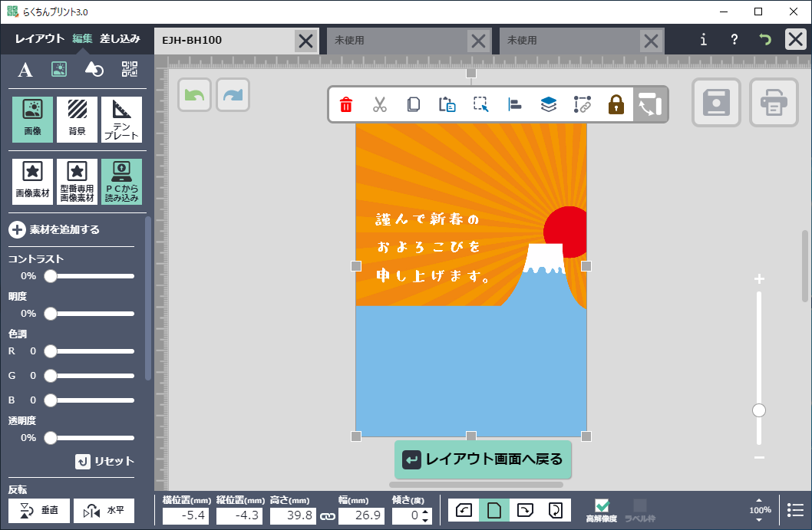Decrease tilt angle with down stepper
The height and width of the screenshot is (530, 812).
click(426, 520)
